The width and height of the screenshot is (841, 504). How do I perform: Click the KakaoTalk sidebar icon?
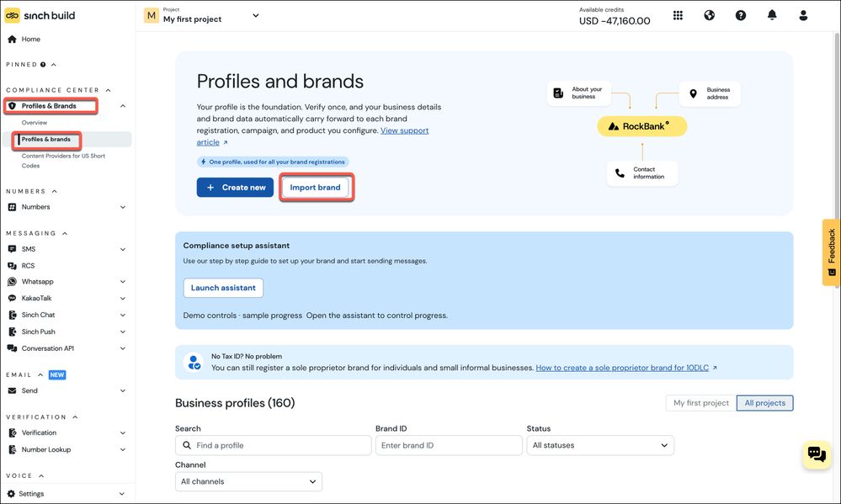pyautogui.click(x=12, y=299)
